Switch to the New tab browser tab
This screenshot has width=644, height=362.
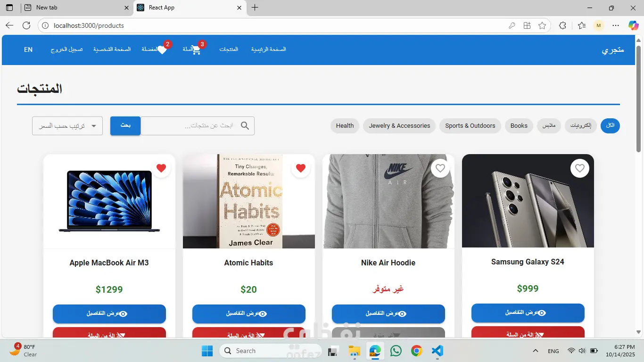76,8
